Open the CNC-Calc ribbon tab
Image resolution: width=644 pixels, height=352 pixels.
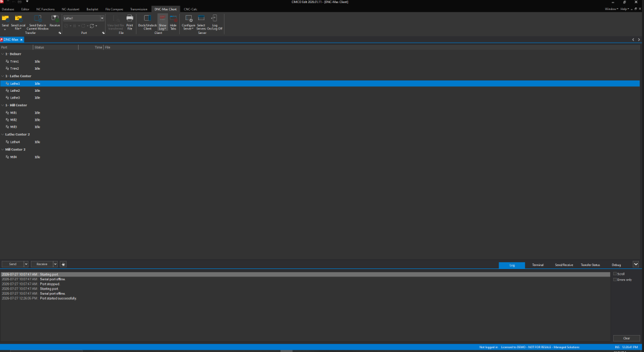click(x=190, y=9)
